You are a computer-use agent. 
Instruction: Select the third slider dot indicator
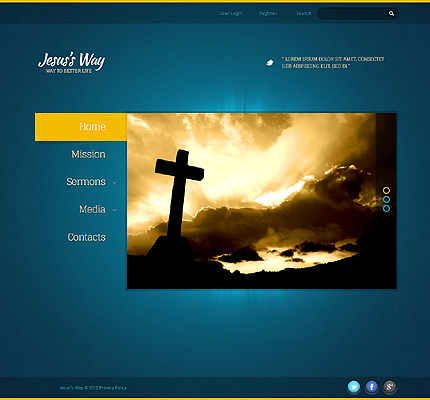point(386,208)
